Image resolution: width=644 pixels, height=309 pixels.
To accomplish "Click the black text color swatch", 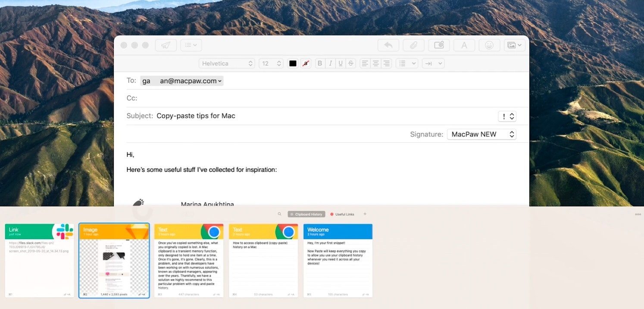I will (293, 63).
